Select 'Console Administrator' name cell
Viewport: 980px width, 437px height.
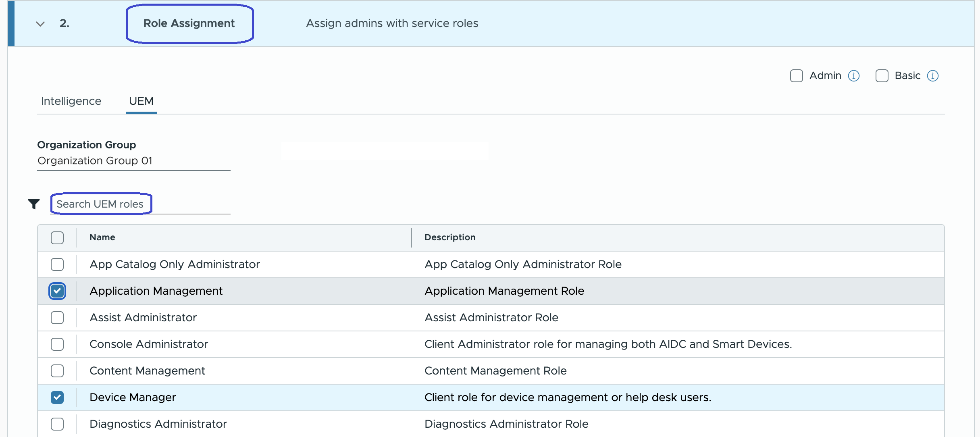149,344
